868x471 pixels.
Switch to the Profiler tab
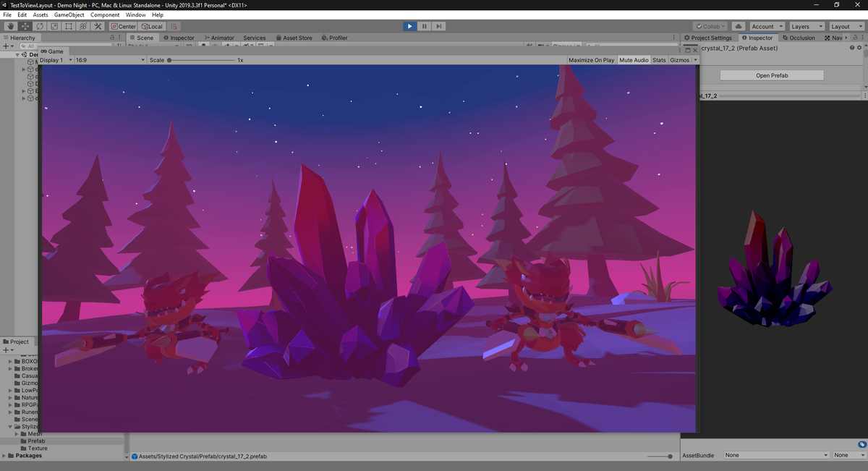pos(334,38)
